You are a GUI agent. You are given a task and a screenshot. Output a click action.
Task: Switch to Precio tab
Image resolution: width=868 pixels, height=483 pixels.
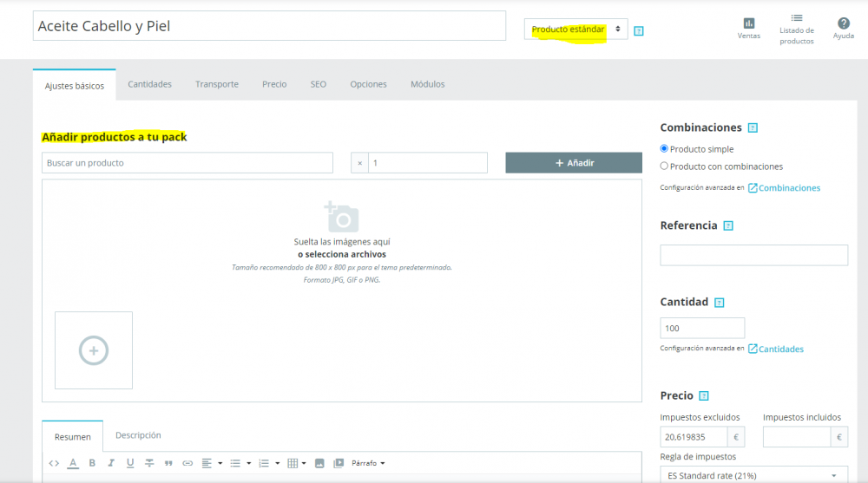(x=274, y=84)
